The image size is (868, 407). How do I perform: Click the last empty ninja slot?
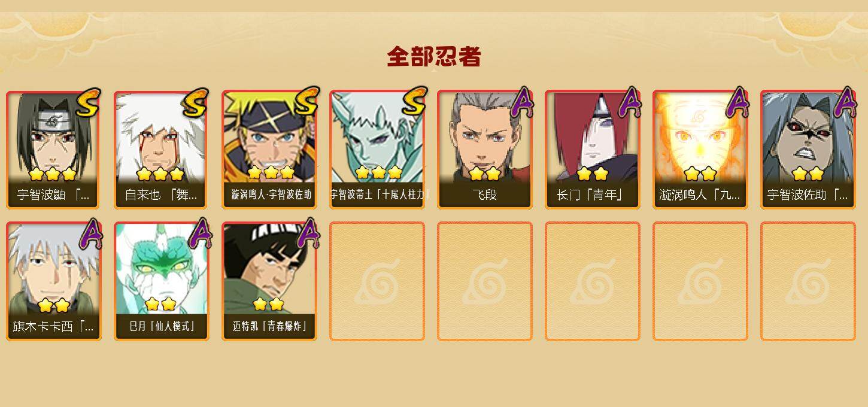point(808,281)
